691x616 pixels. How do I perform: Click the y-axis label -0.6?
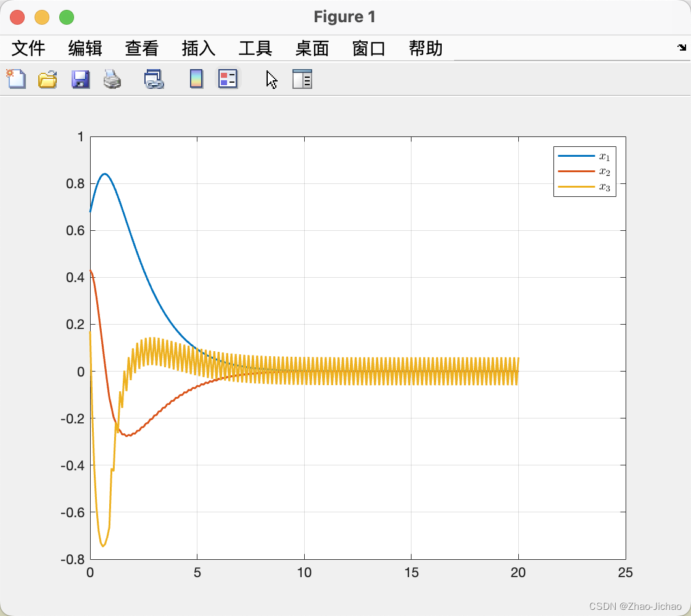coord(72,512)
